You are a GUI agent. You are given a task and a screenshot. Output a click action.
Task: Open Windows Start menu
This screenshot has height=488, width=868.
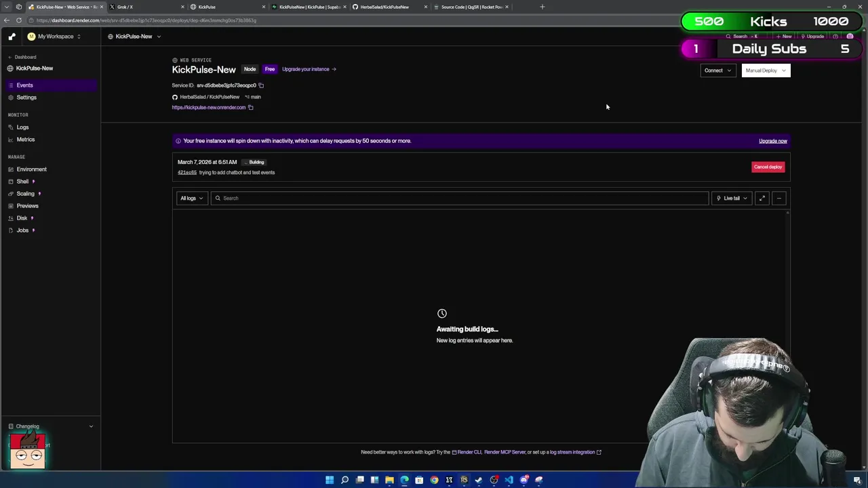[330, 480]
